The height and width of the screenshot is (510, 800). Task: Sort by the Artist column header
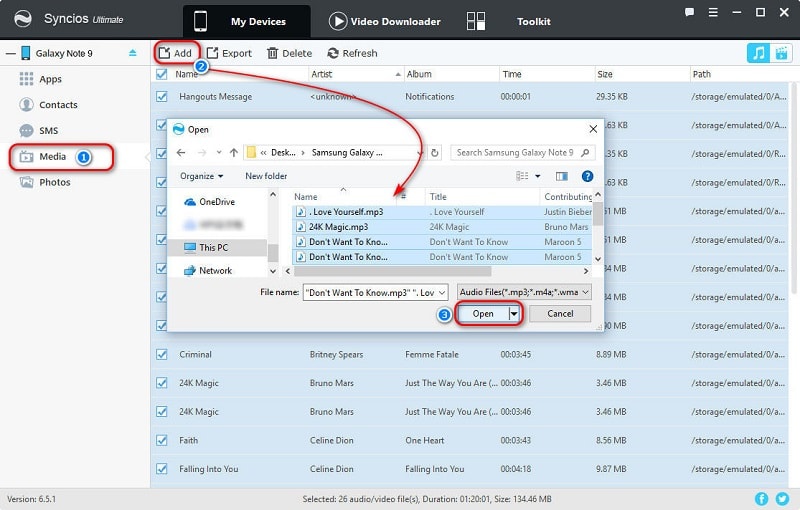(355, 74)
